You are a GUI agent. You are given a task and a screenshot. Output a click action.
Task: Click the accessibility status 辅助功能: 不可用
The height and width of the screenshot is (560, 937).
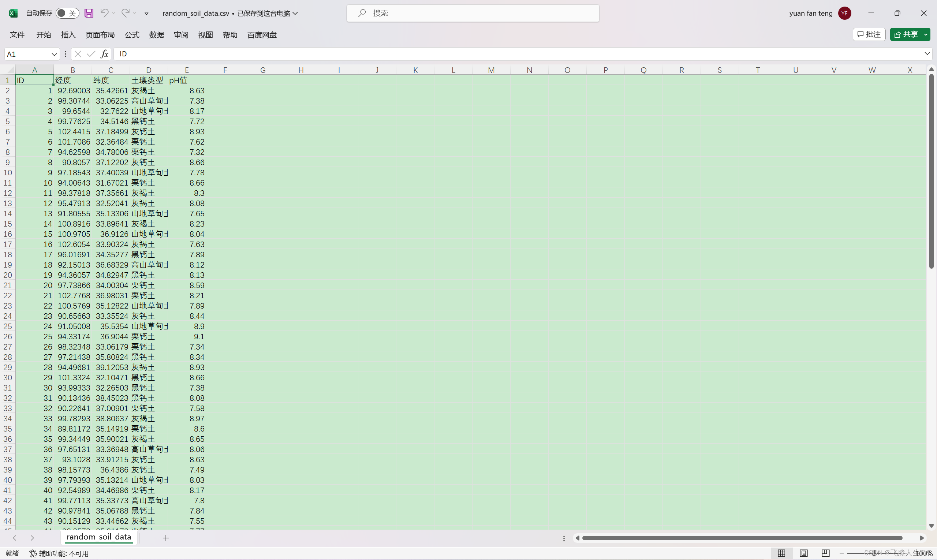pyautogui.click(x=59, y=553)
